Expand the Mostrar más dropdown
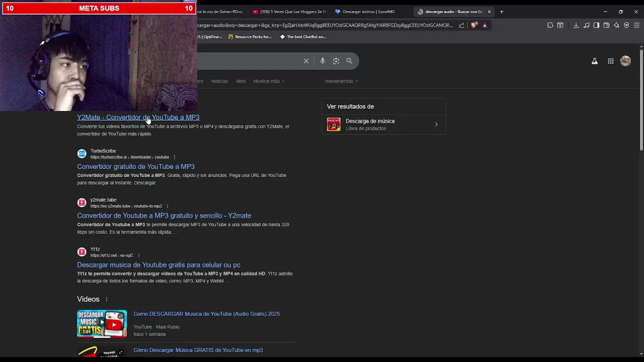644x362 pixels. pyautogui.click(x=269, y=81)
